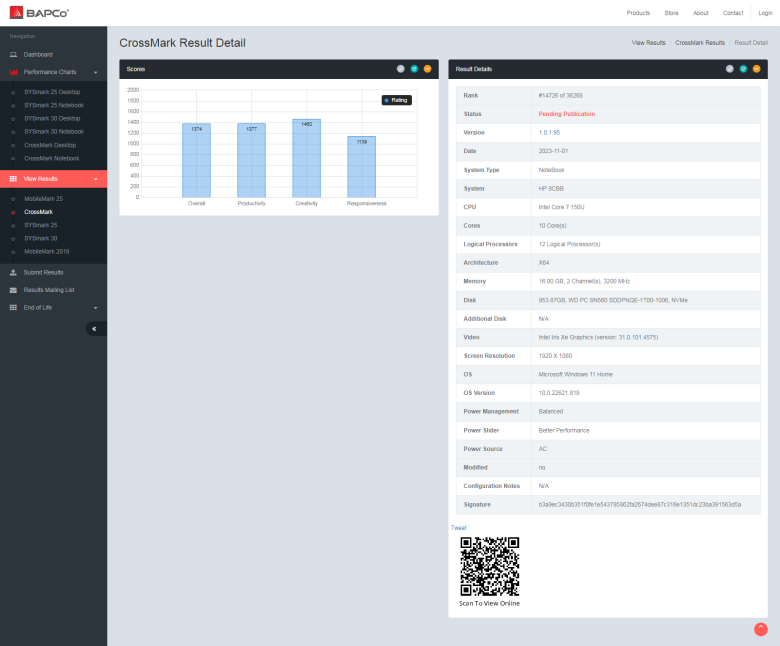Click the red scroll-to-top button
780x646 pixels.
coord(761,629)
